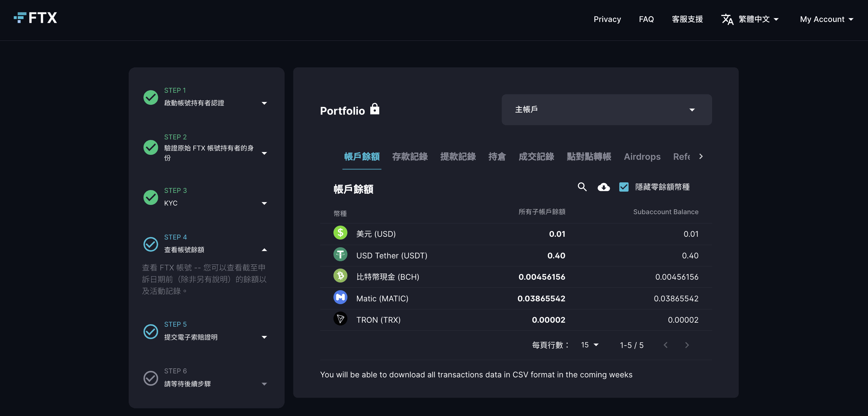The width and height of the screenshot is (868, 416).
Task: Select the 帳戶餘額 tab
Action: point(362,156)
